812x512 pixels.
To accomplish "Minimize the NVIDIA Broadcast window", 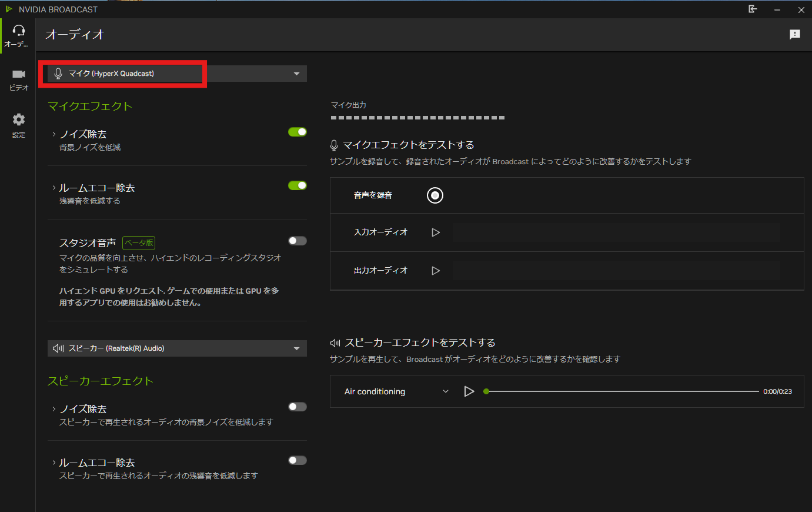I will pyautogui.click(x=777, y=9).
